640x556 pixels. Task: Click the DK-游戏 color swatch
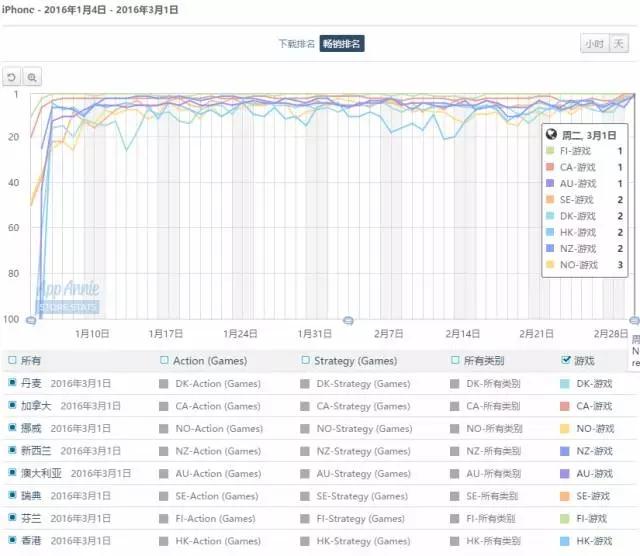click(x=566, y=383)
